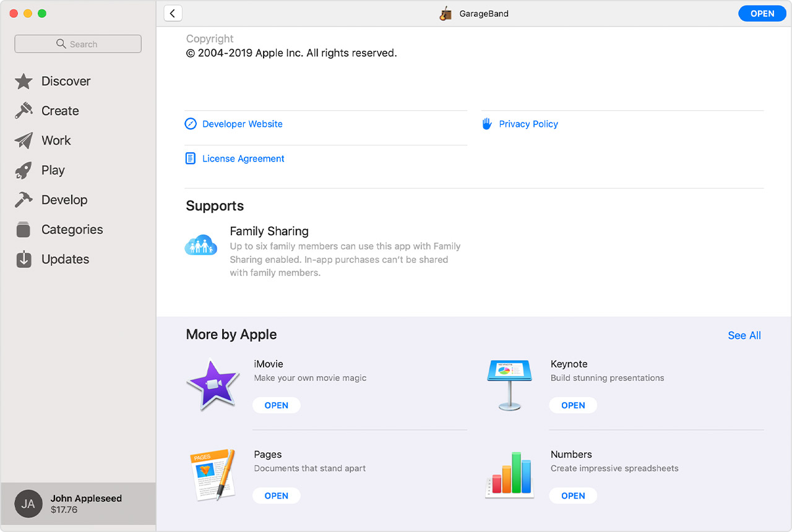Click the GarageBand window title text

(484, 14)
